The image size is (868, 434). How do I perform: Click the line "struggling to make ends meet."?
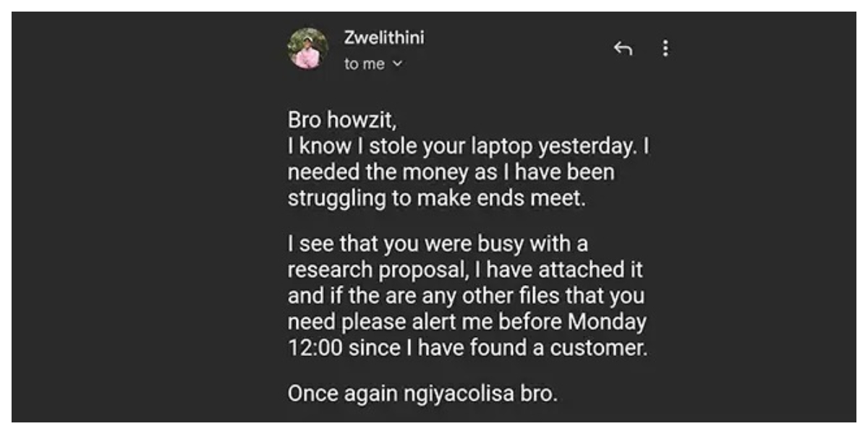point(435,199)
